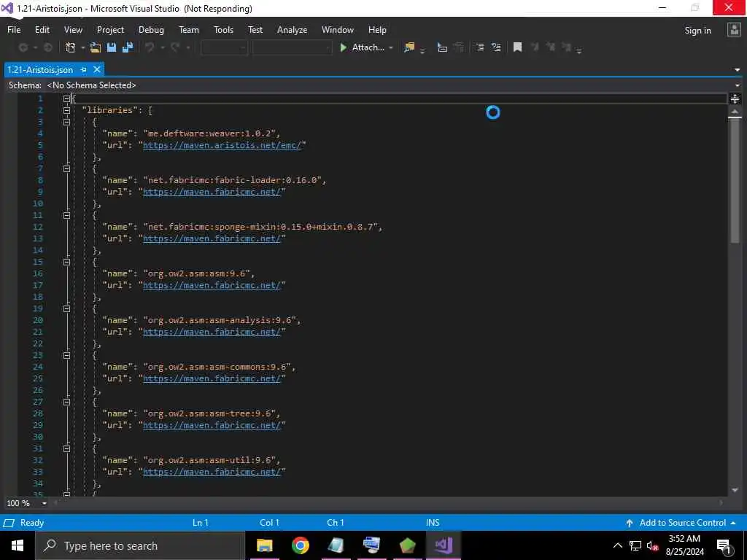Follow the maven.fabricmc.net link on line 33
This screenshot has height=560, width=747.
point(212,472)
